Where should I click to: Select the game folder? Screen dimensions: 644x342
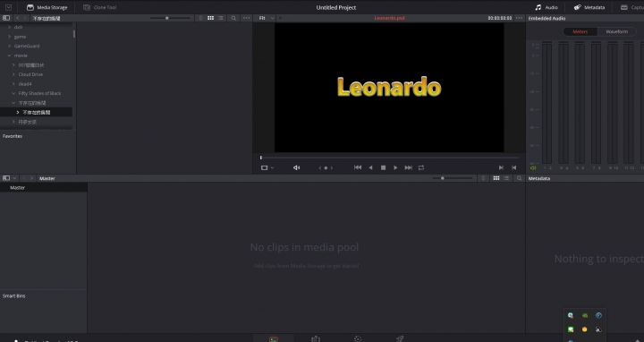(x=20, y=37)
